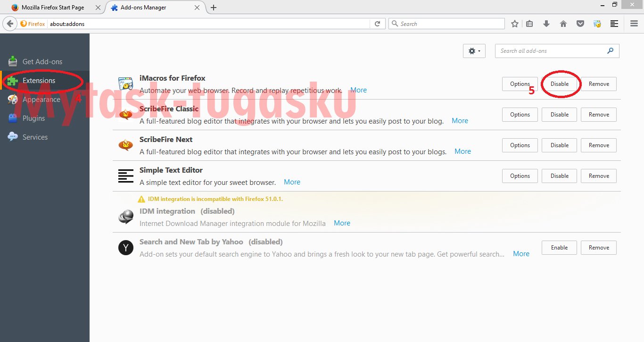
Task: Click the 'IDM integration (disabled)' title
Action: (x=187, y=211)
